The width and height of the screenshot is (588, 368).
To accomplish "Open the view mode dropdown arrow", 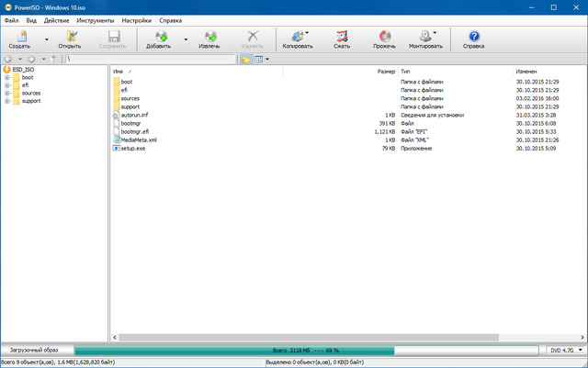I will pos(267,60).
